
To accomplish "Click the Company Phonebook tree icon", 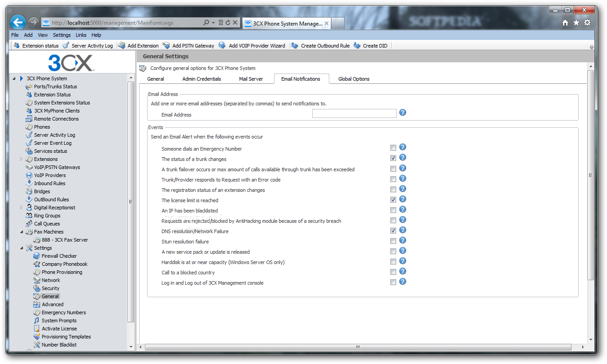I will (37, 264).
